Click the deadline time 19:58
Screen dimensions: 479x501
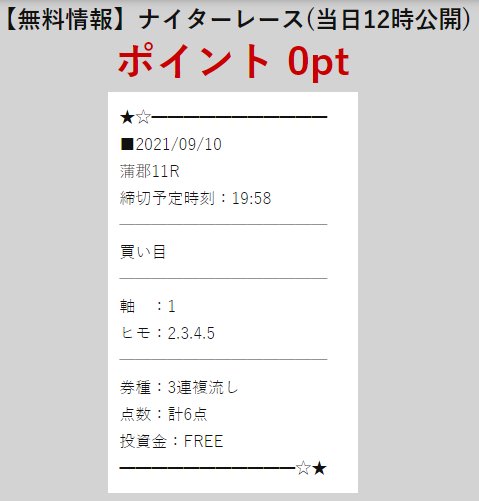pos(251,198)
